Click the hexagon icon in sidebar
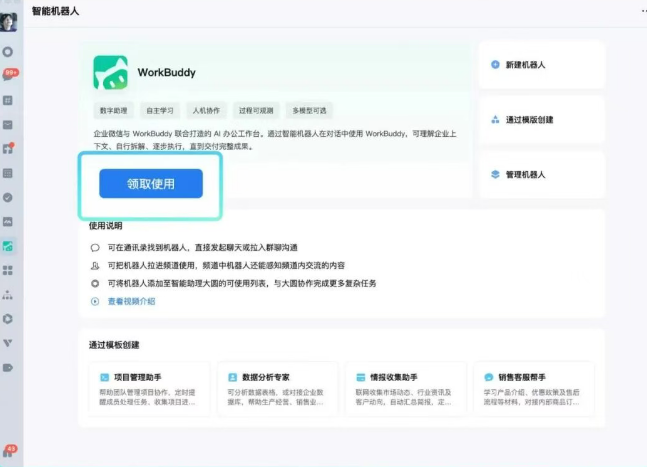This screenshot has width=647, height=467. click(7, 319)
